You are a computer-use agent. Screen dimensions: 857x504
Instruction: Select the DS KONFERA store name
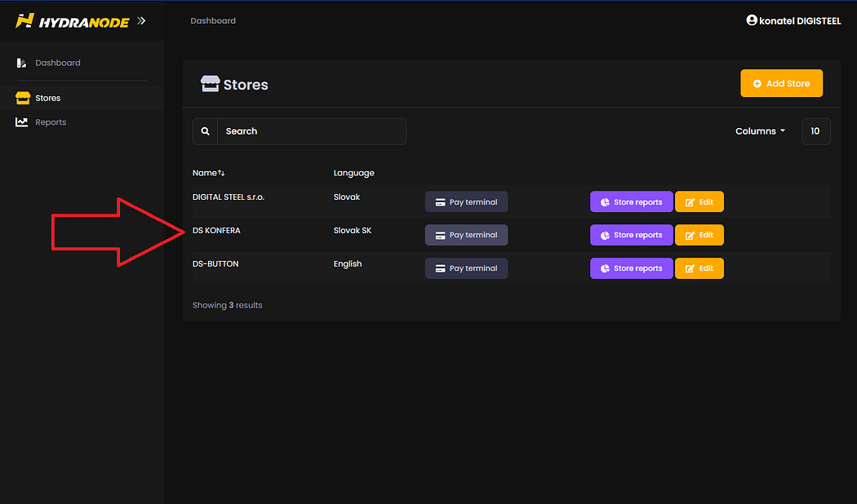point(216,231)
